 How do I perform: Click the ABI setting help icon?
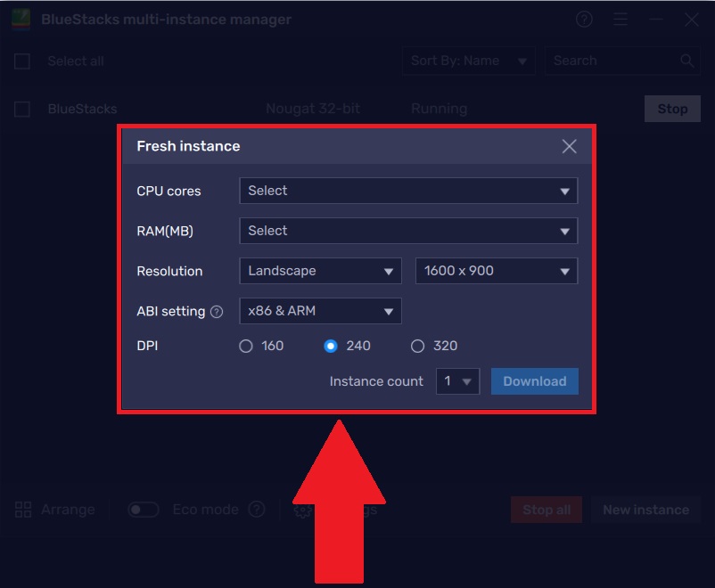(x=217, y=312)
